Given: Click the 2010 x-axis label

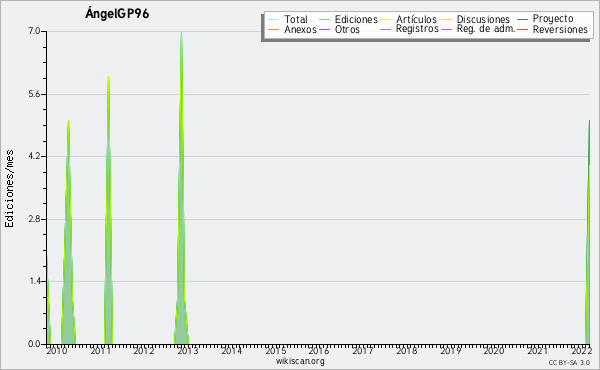Looking at the screenshot, I should tap(57, 351).
